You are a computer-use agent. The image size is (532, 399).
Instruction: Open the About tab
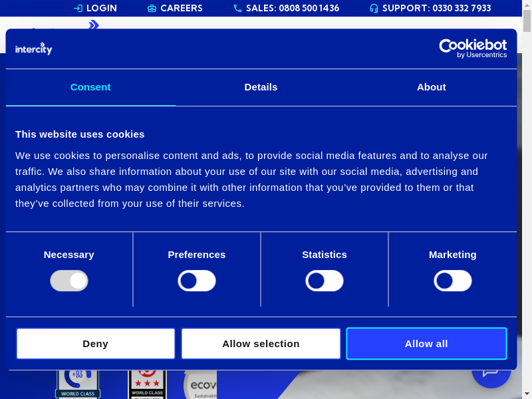tap(432, 87)
